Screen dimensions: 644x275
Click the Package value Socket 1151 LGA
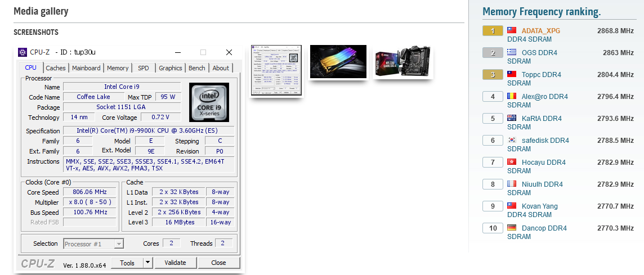122,107
